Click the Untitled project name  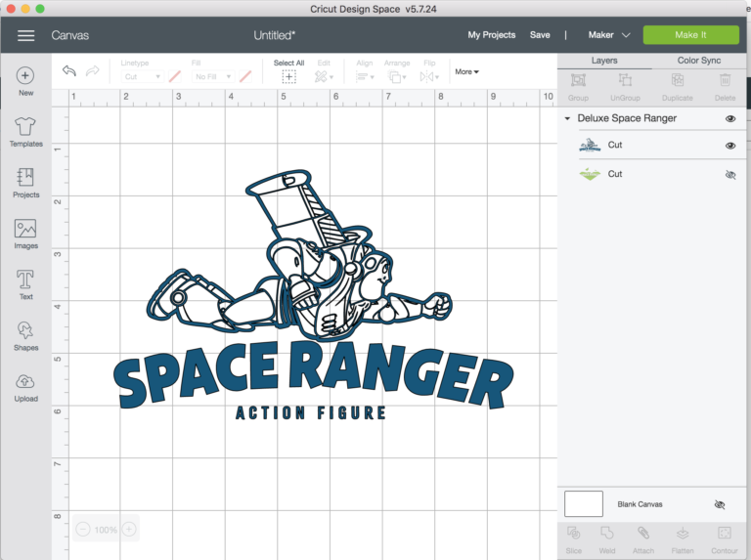(275, 35)
